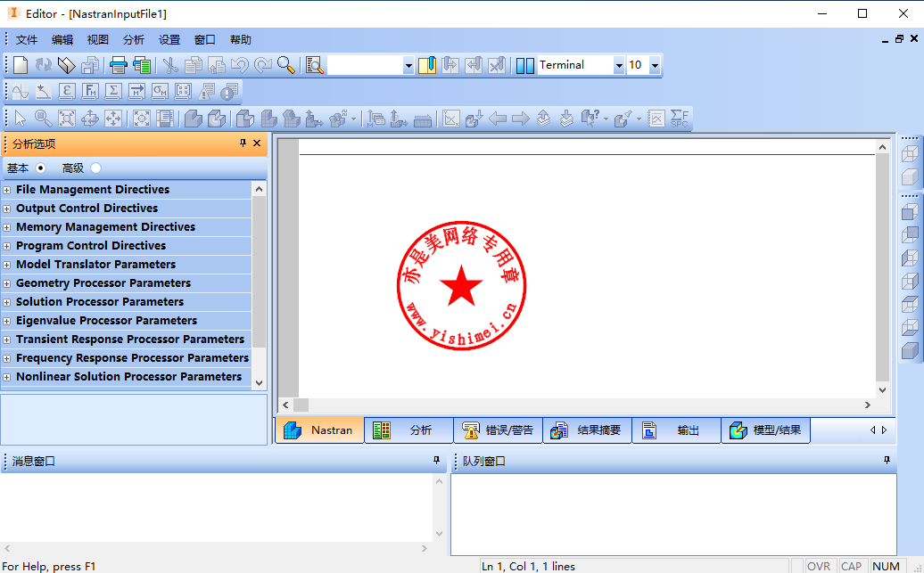Viewport: 924px width, 573px height.
Task: Switch to the 模型/结果 tab
Action: pyautogui.click(x=765, y=430)
